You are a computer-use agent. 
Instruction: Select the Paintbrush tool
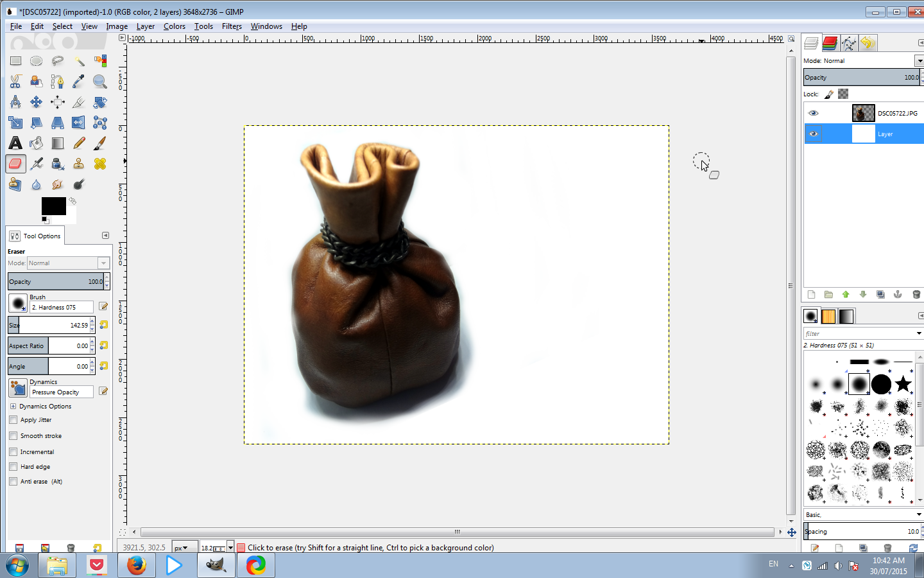click(100, 143)
